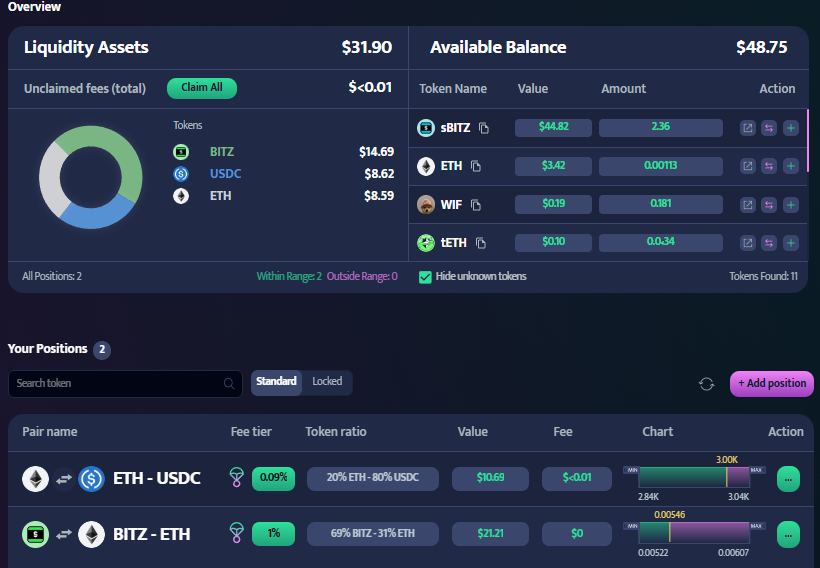Click the Within Range: 2 label

tap(289, 277)
